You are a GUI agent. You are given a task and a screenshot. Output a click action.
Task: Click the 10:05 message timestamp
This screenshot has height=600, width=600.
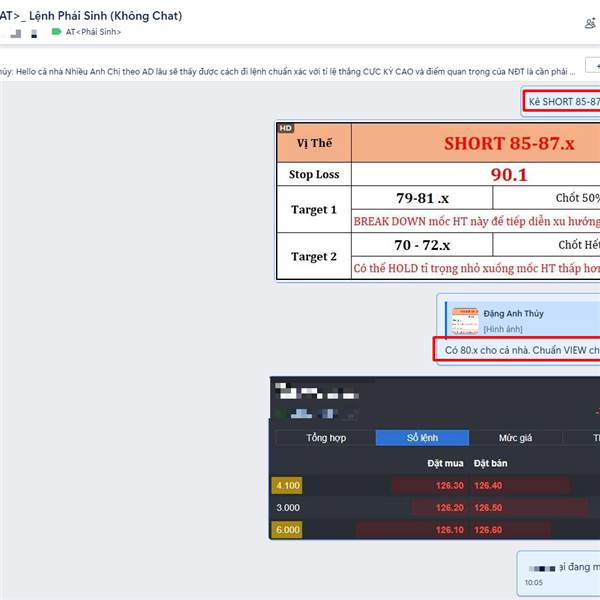point(533,583)
